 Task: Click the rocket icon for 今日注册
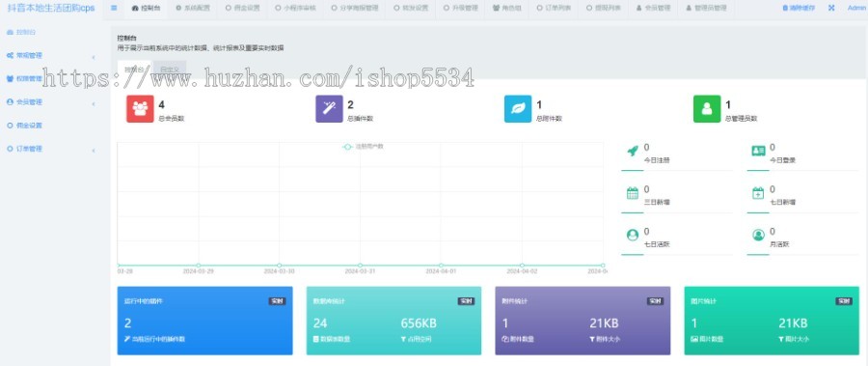(x=632, y=151)
